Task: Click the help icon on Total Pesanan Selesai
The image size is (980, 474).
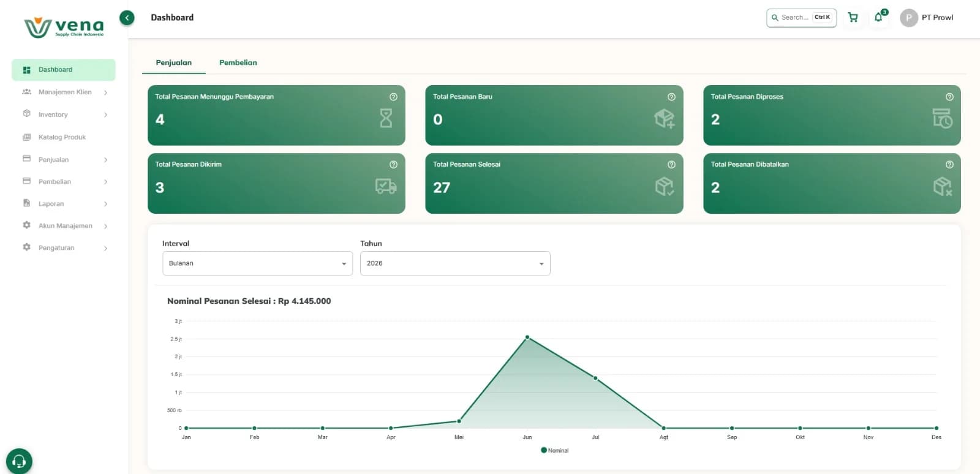Action: [x=671, y=164]
